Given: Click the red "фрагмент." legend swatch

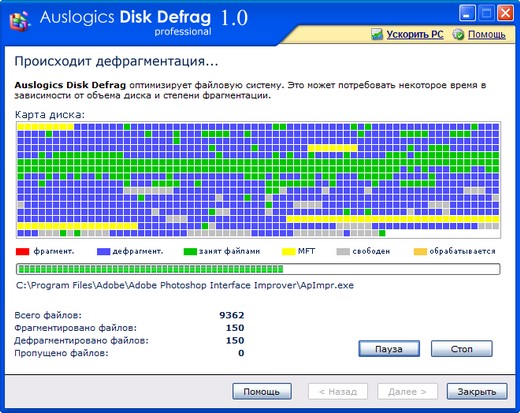Looking at the screenshot, I should 22,251.
